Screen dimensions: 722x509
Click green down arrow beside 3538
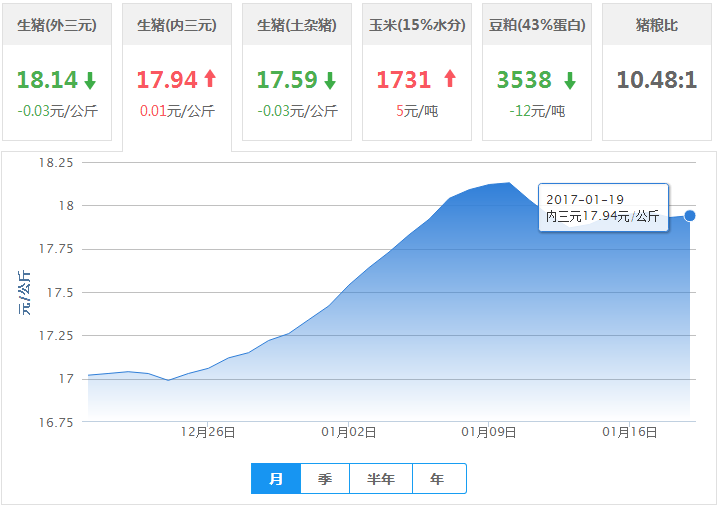pyautogui.click(x=569, y=81)
